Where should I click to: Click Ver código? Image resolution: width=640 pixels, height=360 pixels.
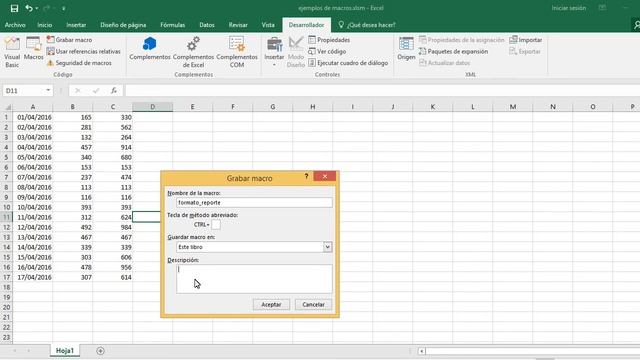pos(327,51)
